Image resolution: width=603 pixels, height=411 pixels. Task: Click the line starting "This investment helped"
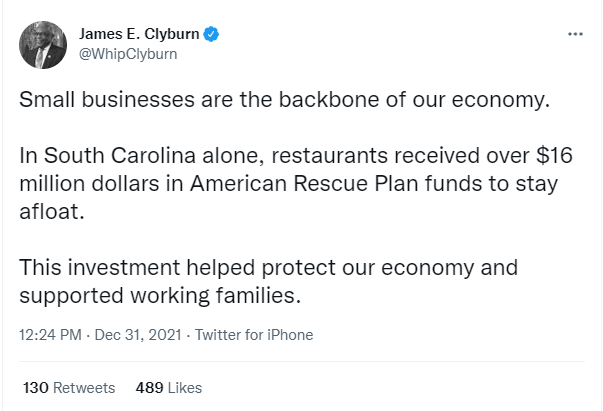point(268,269)
